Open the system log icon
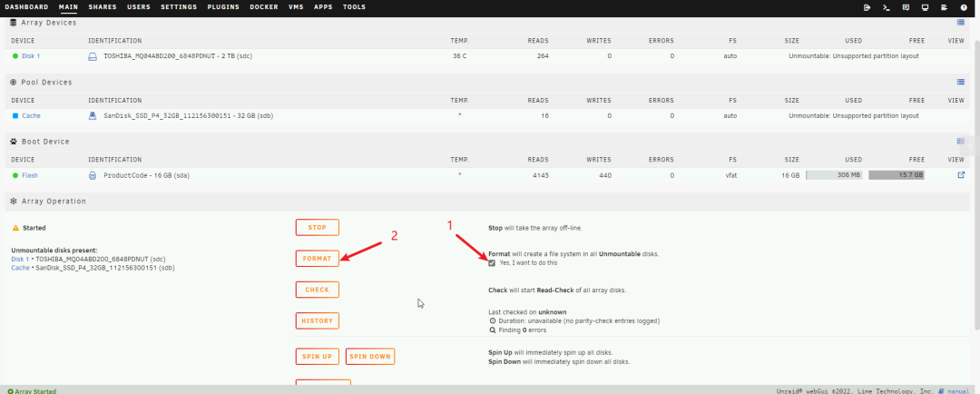This screenshot has height=394, width=980. (x=944, y=6)
